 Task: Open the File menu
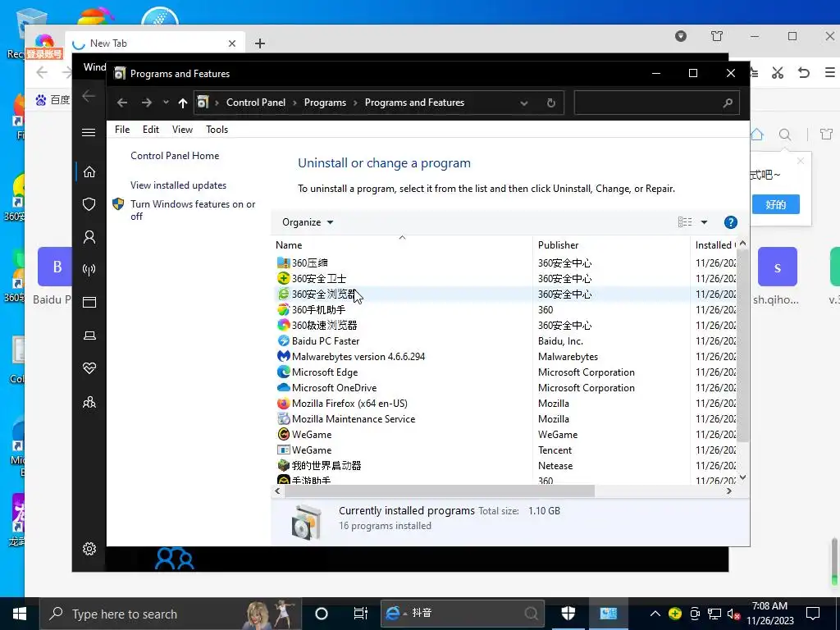coord(122,129)
